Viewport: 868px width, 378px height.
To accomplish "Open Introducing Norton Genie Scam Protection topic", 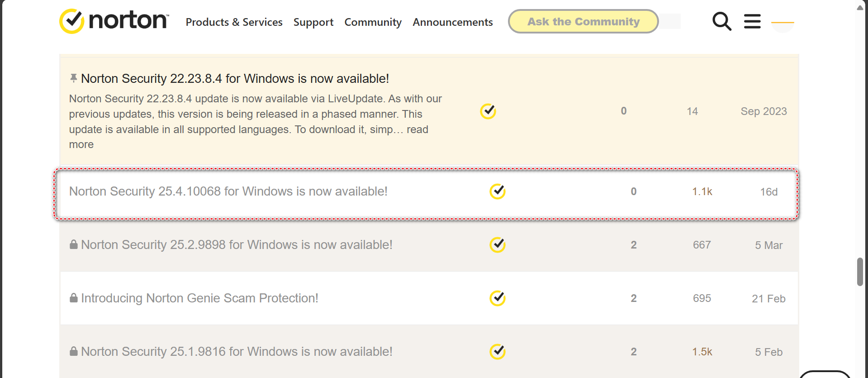I will (199, 298).
